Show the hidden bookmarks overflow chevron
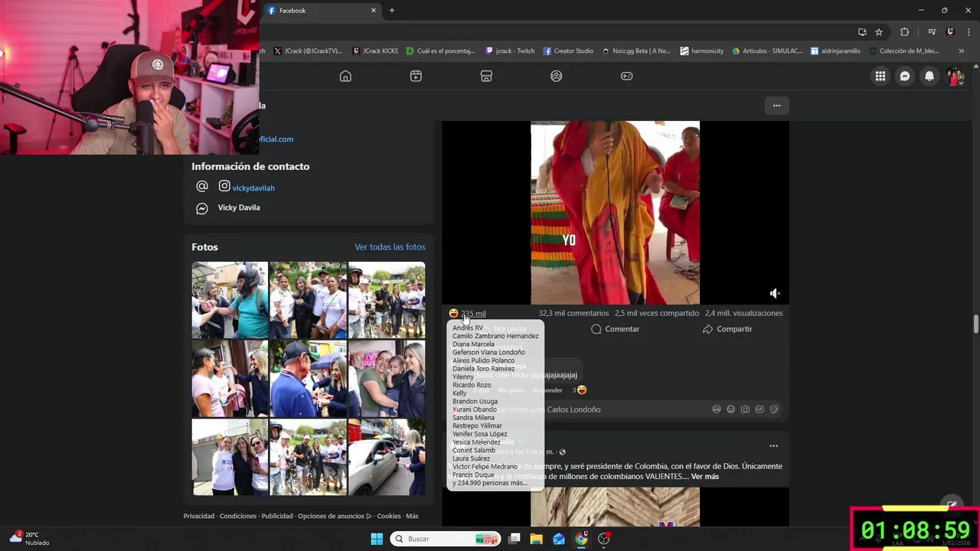The width and height of the screenshot is (980, 551). [x=962, y=51]
